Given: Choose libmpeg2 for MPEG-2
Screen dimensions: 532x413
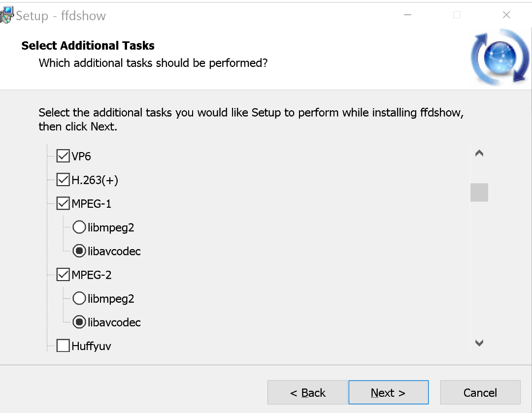Looking at the screenshot, I should click(79, 298).
